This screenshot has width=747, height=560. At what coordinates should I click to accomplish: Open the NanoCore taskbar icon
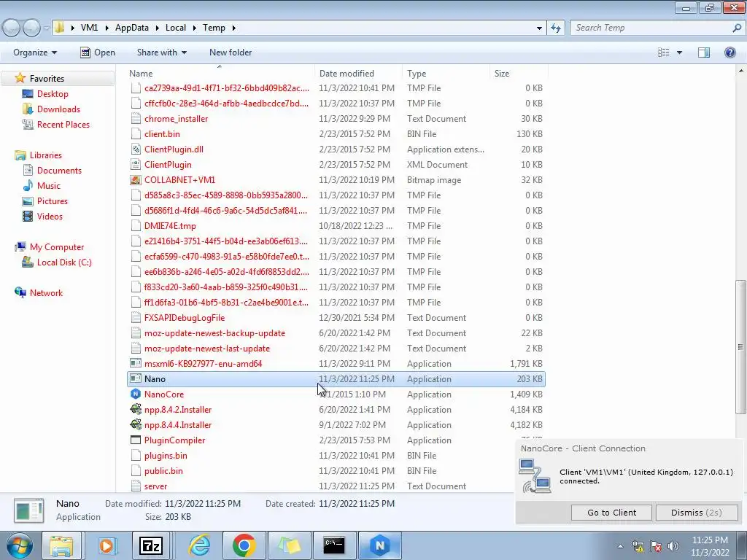pyautogui.click(x=379, y=545)
